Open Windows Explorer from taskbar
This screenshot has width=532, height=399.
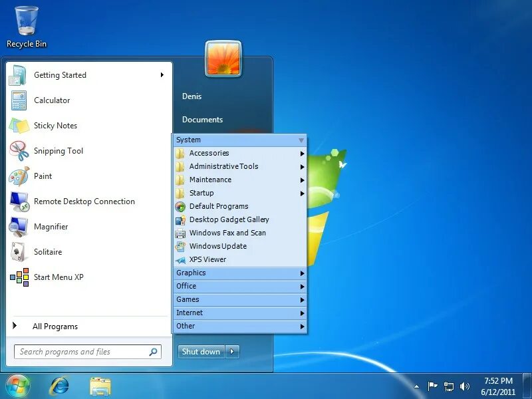coord(100,386)
